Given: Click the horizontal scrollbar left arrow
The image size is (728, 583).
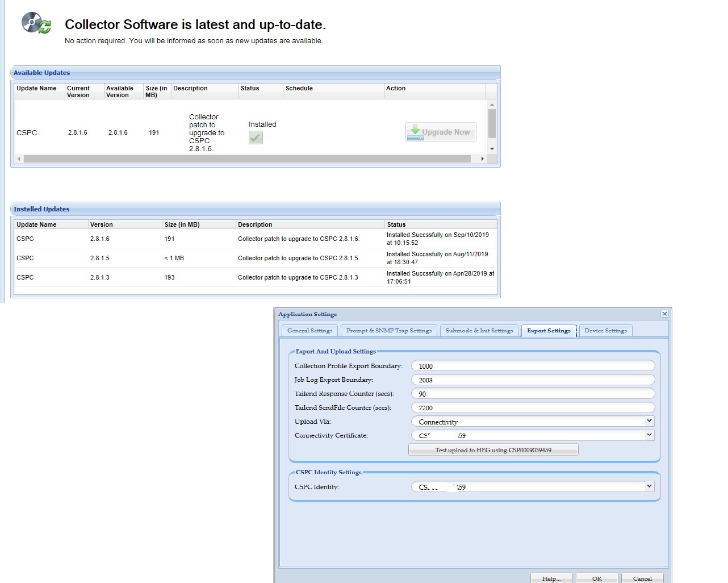Looking at the screenshot, I should [19, 159].
